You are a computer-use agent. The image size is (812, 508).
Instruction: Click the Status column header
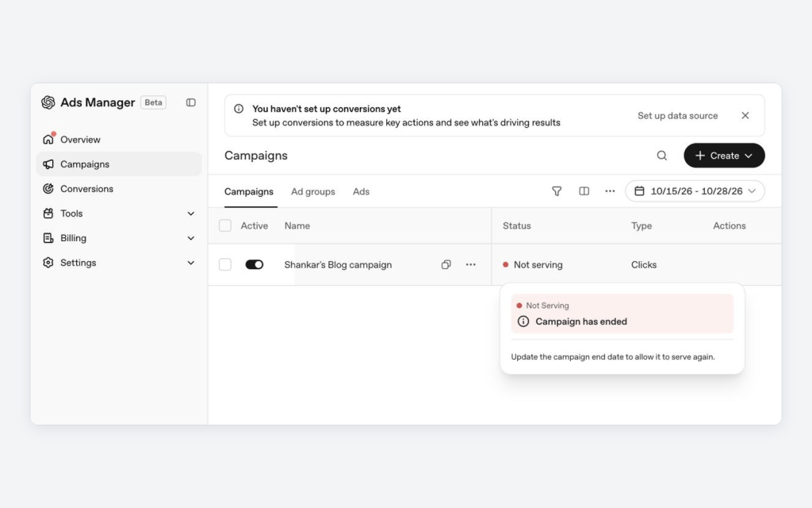517,225
